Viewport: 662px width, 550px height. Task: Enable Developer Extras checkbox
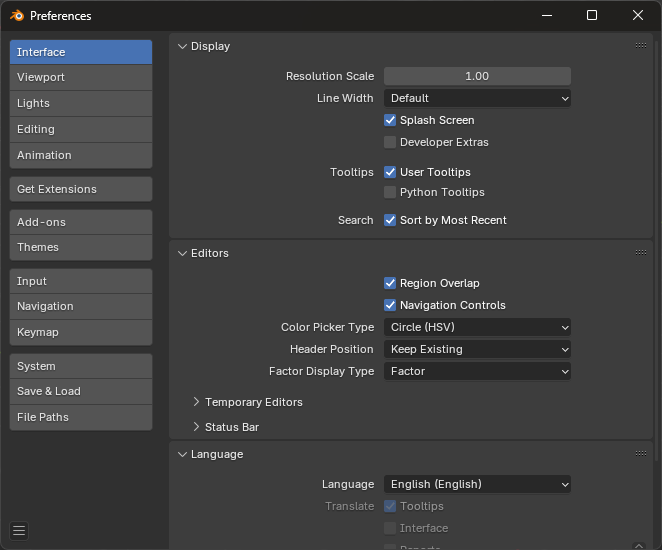(390, 142)
